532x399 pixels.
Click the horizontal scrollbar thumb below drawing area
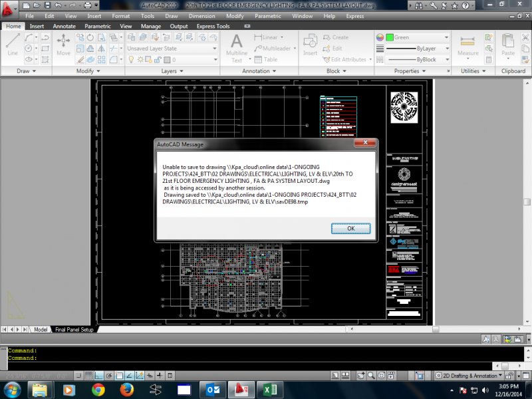point(436,329)
